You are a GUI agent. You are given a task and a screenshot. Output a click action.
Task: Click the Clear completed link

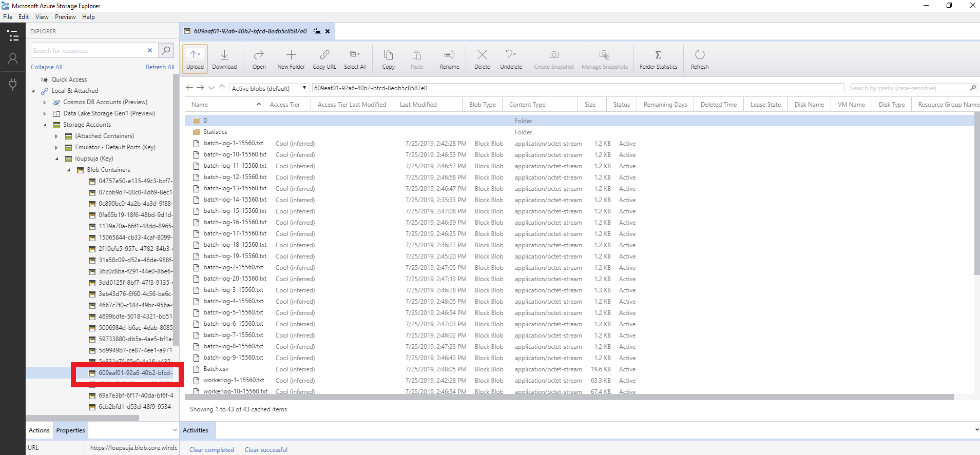[212, 450]
